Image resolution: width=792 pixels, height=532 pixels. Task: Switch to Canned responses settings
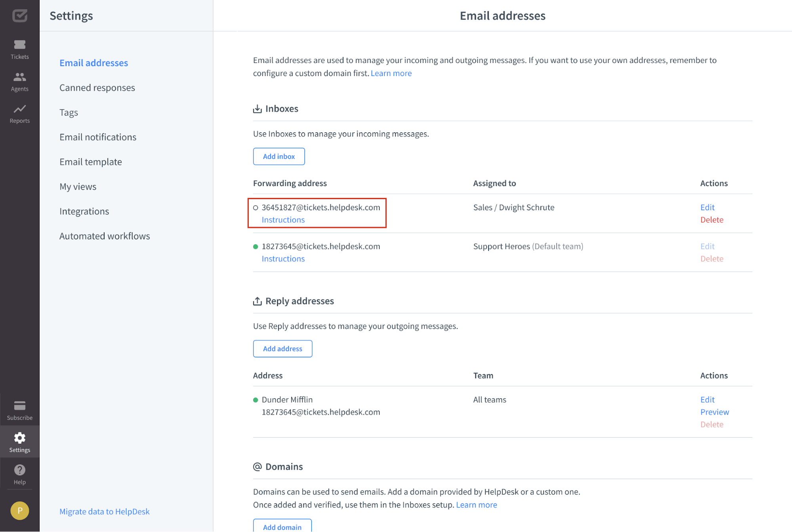tap(97, 87)
